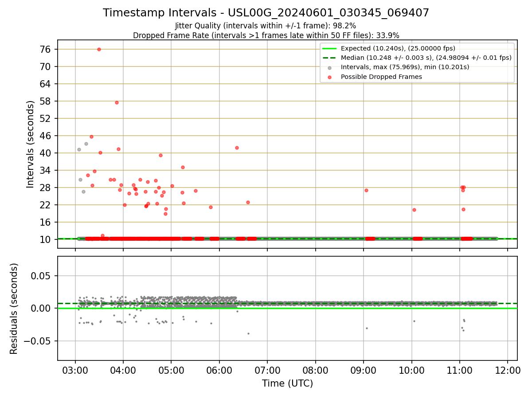Click the '08:00' x-axis tick label
532x399 pixels.
[315, 370]
